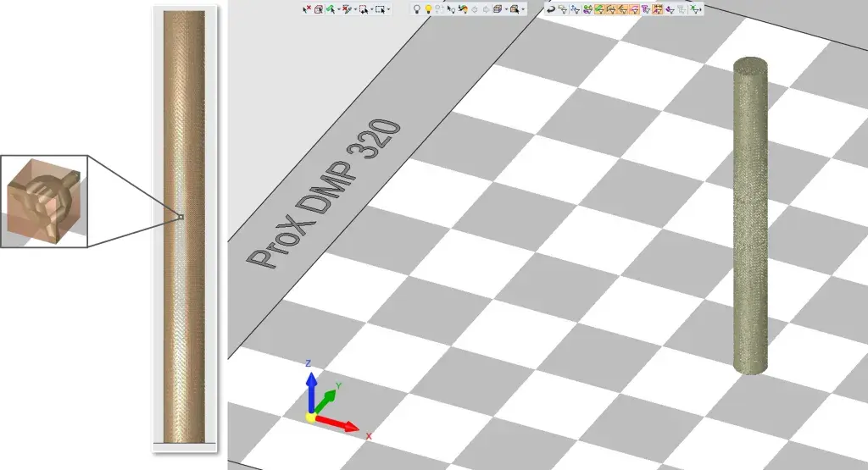Image resolution: width=868 pixels, height=470 pixels.
Task: Open the dropdown beside black dashed rectangle icon
Action: pyautogui.click(x=388, y=9)
